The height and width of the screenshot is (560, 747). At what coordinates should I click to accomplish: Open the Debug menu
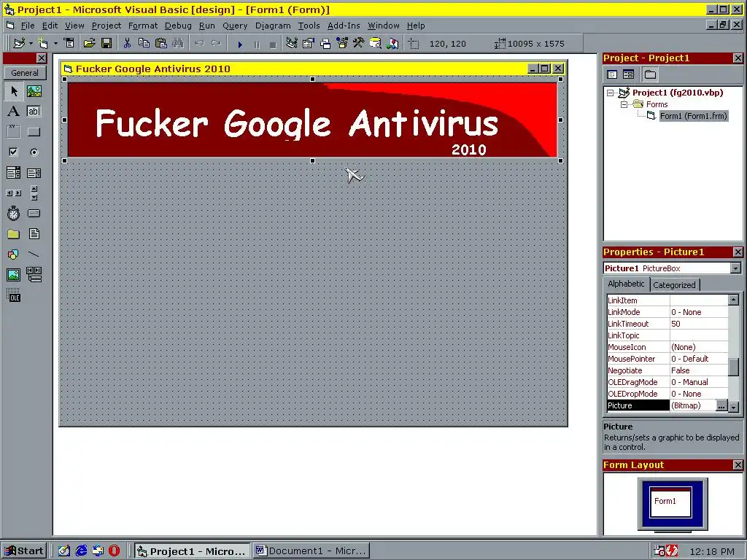(178, 26)
